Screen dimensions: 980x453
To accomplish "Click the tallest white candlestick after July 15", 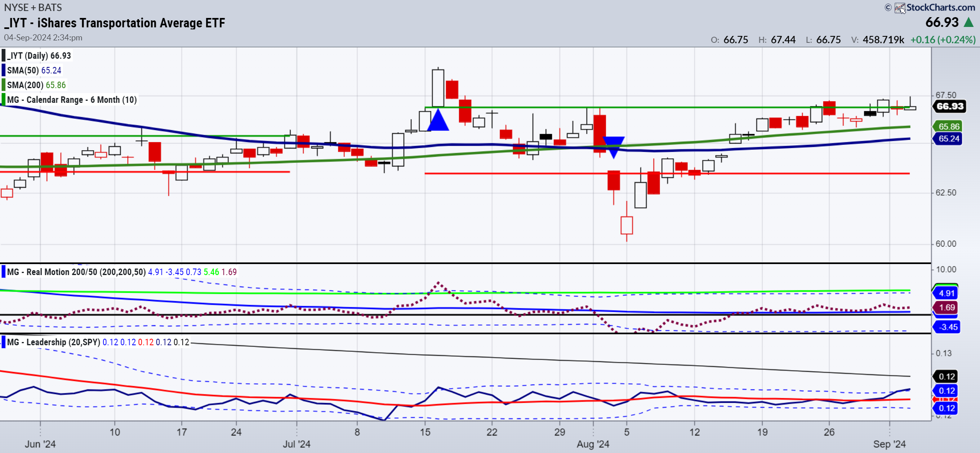I will point(438,88).
